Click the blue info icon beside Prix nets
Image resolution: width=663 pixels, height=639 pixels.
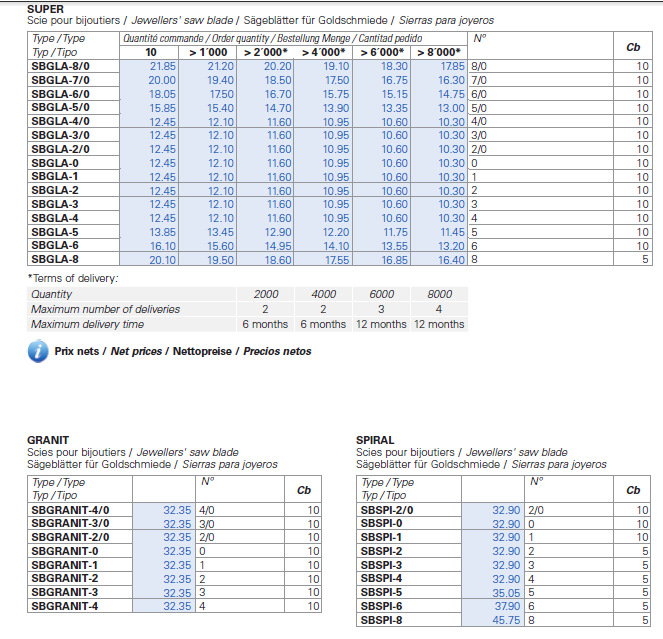38,351
